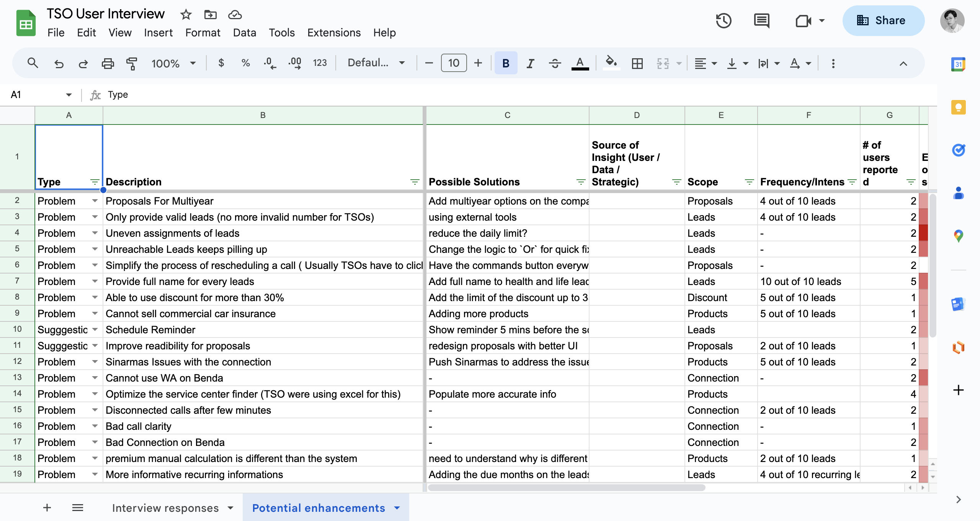Open Type dropdown for Proposals For Multiyear row
The image size is (980, 521).
(95, 201)
